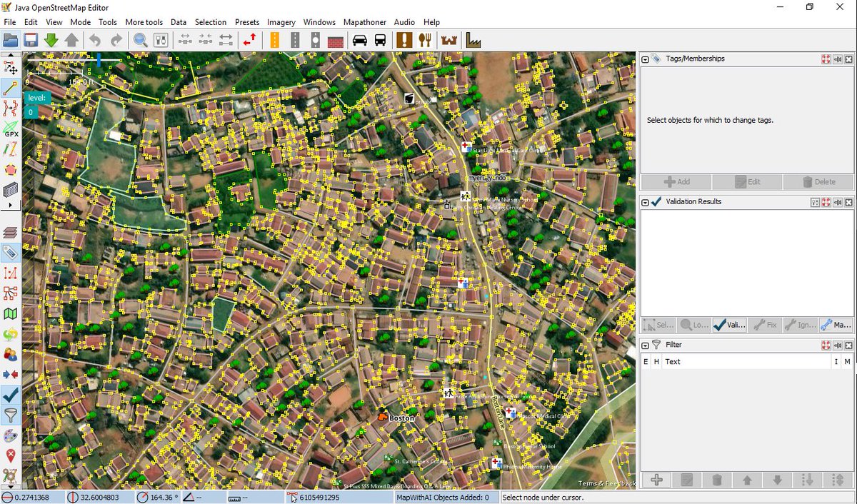The width and height of the screenshot is (857, 504).
Task: Activate the Improve way accuracy tool
Action: click(11, 109)
